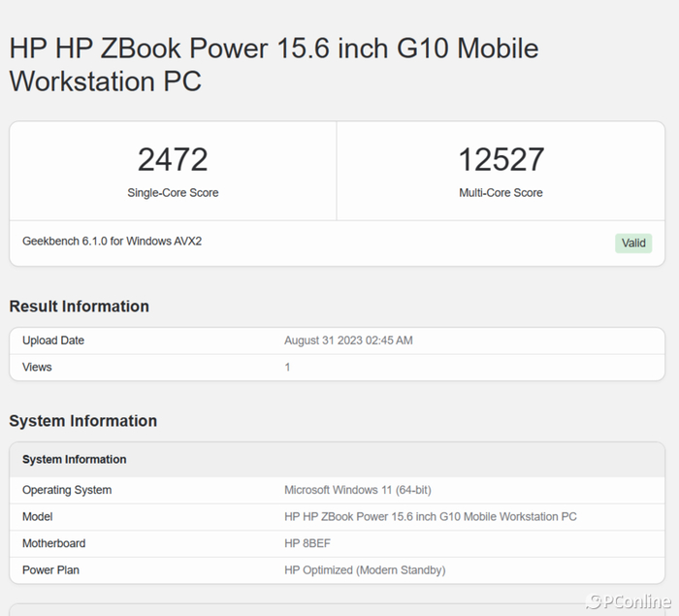This screenshot has height=616, width=679.
Task: Select the Model value HP ZBook Power G10
Action: click(431, 517)
